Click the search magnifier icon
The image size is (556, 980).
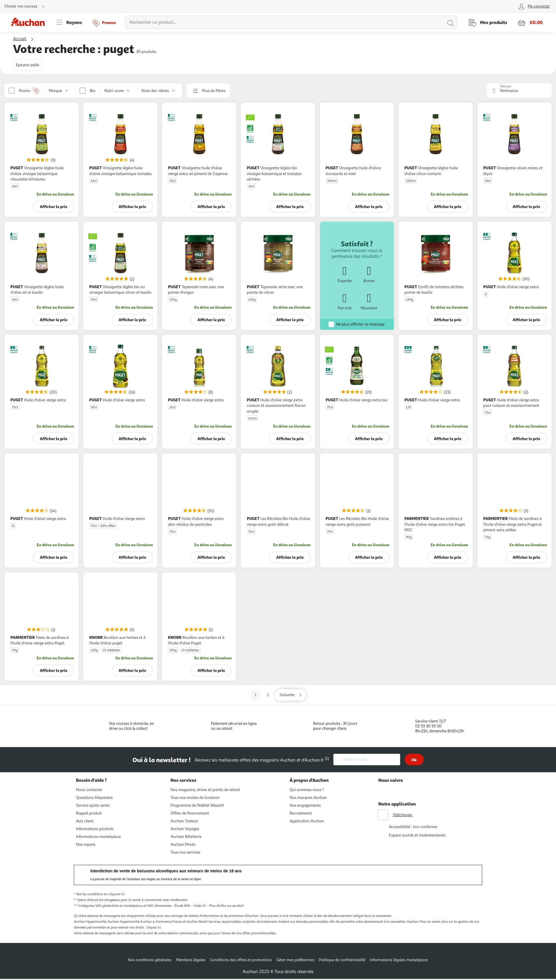(450, 23)
